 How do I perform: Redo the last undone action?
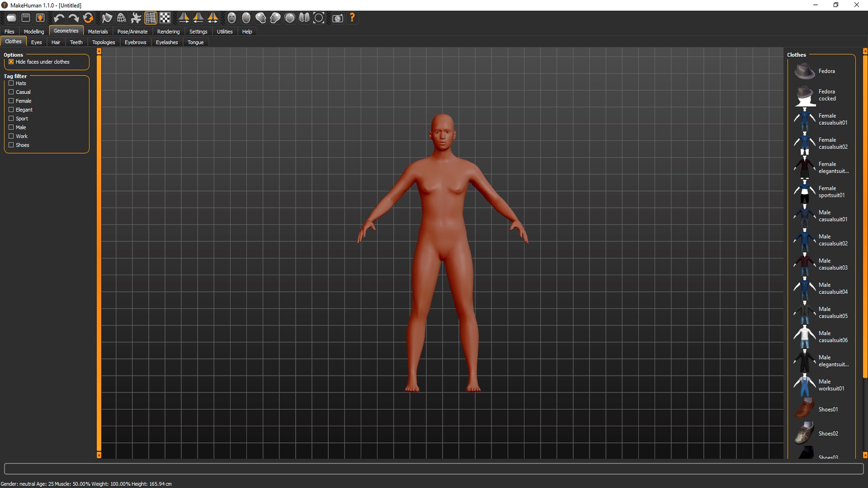[x=73, y=18]
